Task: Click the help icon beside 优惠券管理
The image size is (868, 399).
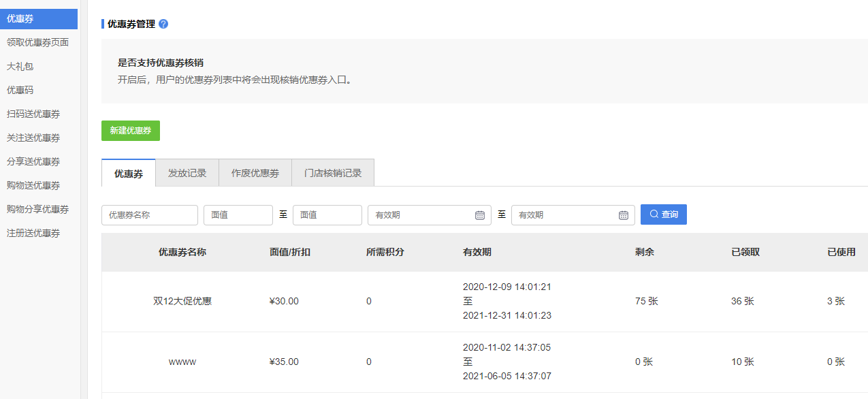Action: click(163, 24)
